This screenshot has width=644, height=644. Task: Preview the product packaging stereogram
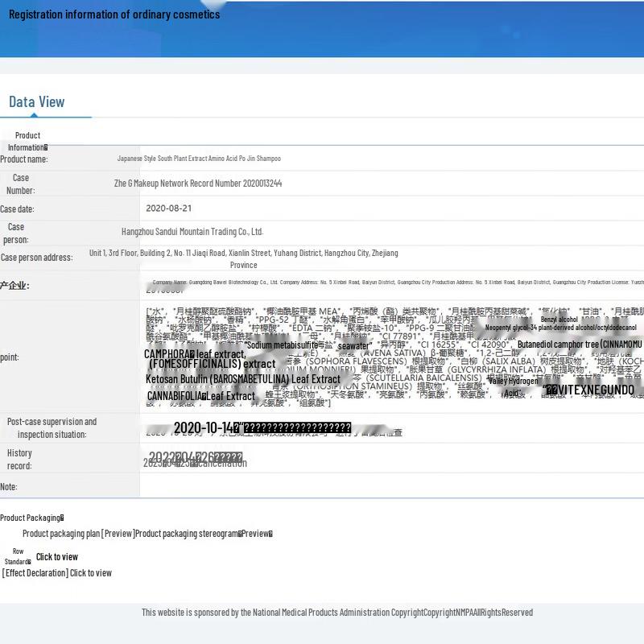click(x=204, y=534)
